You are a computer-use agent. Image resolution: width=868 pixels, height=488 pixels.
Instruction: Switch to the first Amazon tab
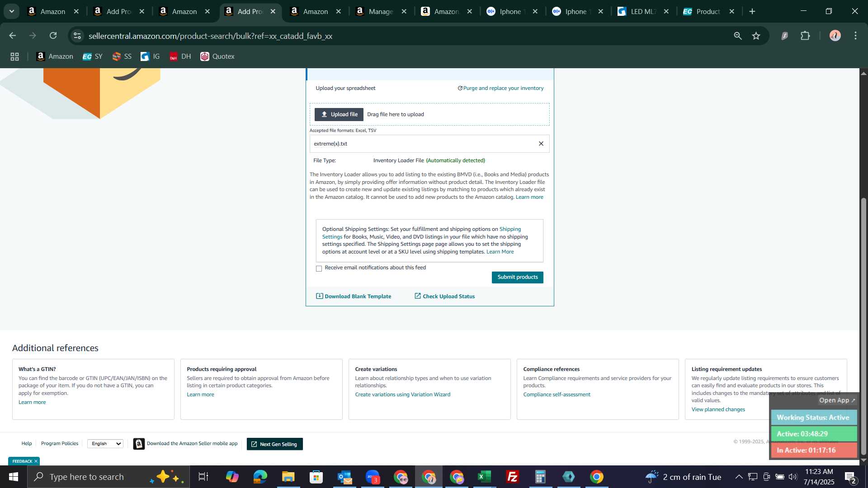52,11
